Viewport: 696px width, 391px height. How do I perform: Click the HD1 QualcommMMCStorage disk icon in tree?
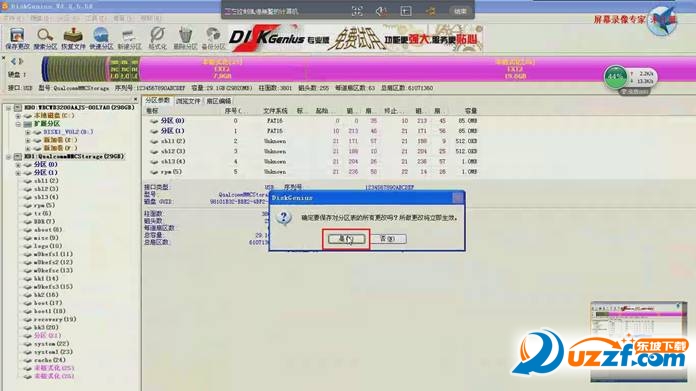[x=18, y=156]
